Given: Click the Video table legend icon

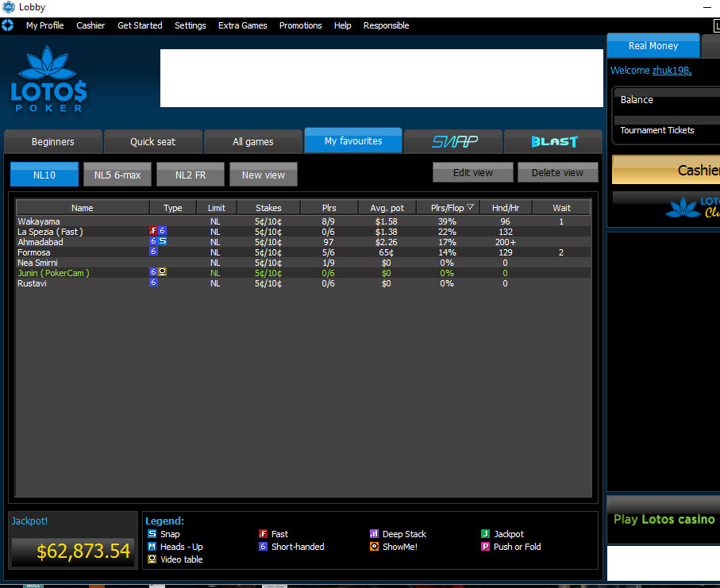Looking at the screenshot, I should (152, 559).
